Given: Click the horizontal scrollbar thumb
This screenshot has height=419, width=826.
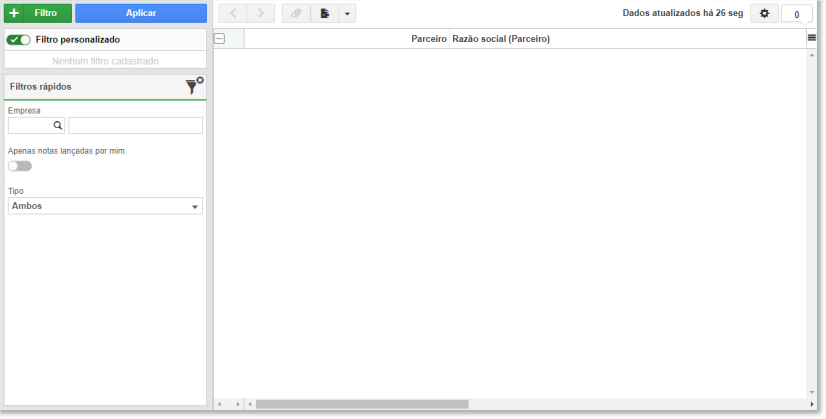Looking at the screenshot, I should click(362, 404).
